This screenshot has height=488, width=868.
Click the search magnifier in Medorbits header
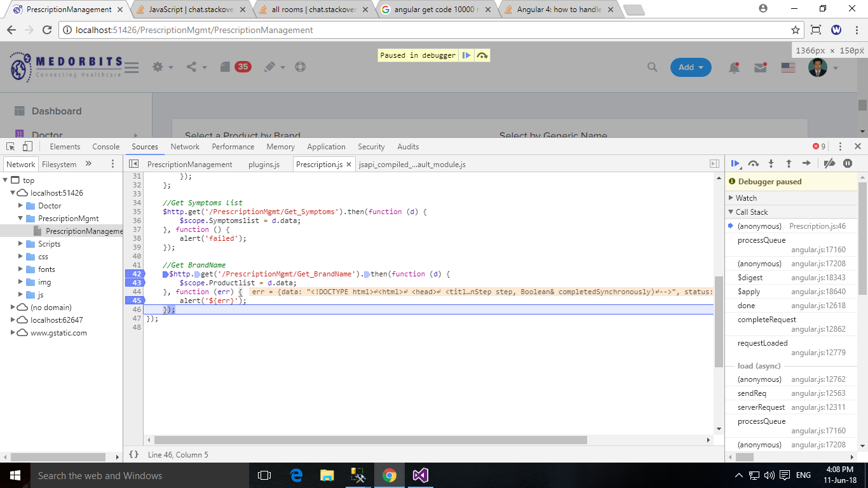[x=652, y=67]
